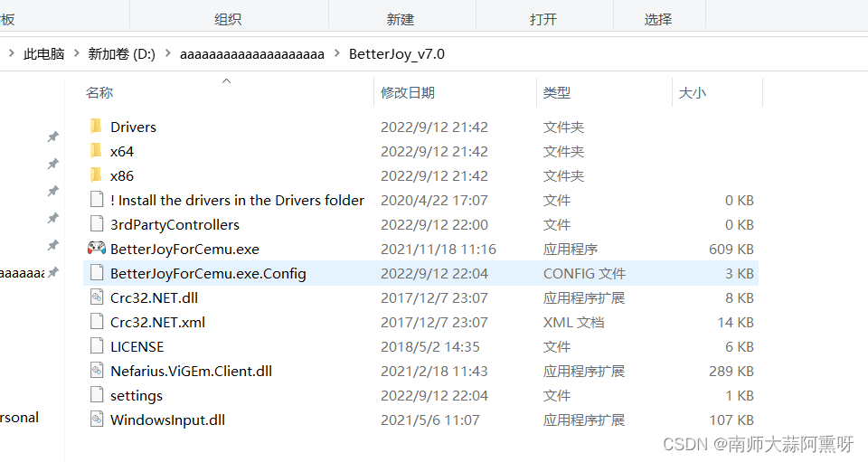Sort files by 大小 column header

point(692,92)
